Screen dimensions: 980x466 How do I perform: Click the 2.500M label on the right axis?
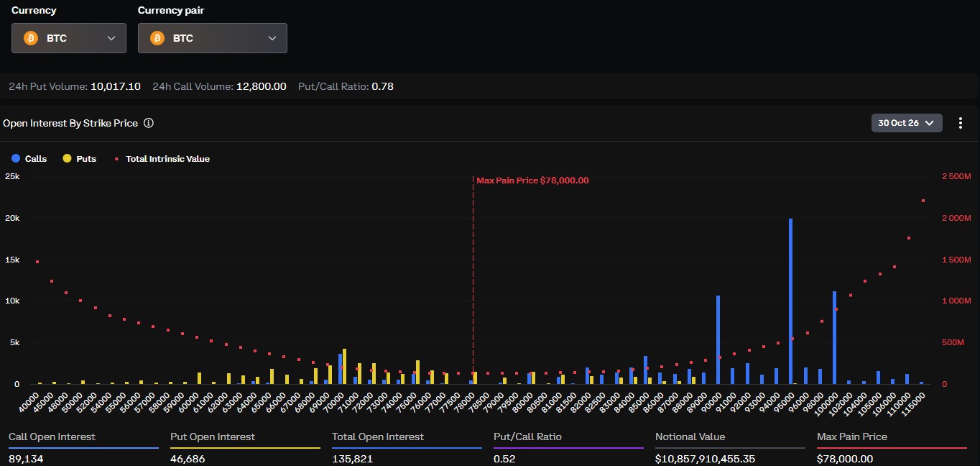coord(956,177)
